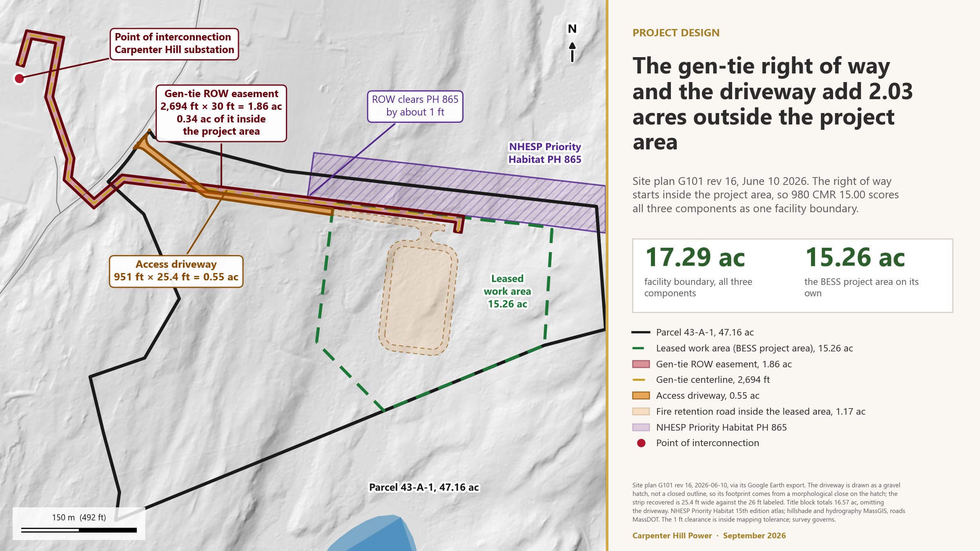Viewport: 980px width, 551px height.
Task: Click the 150 m scale bar
Action: tap(79, 530)
